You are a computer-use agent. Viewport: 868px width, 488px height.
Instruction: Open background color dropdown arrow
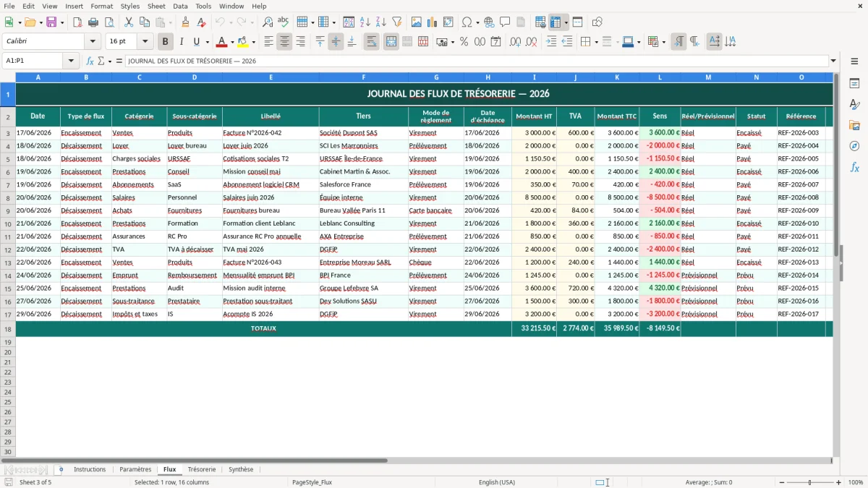[253, 42]
